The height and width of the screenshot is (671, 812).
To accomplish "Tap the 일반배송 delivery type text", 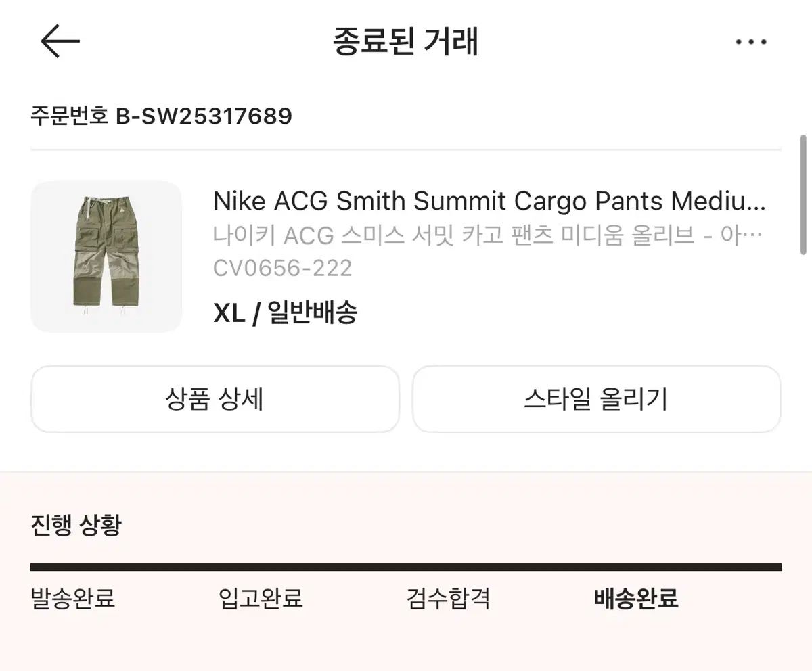I will click(313, 313).
